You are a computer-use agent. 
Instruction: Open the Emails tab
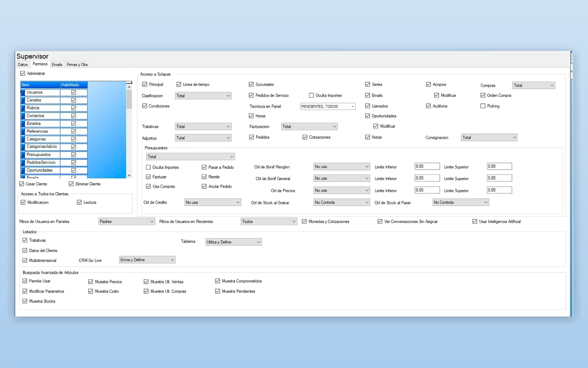(57, 64)
